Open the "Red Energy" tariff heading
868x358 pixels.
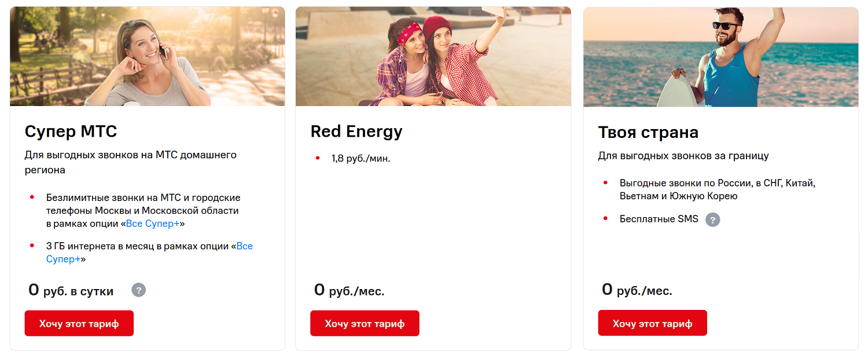click(356, 131)
